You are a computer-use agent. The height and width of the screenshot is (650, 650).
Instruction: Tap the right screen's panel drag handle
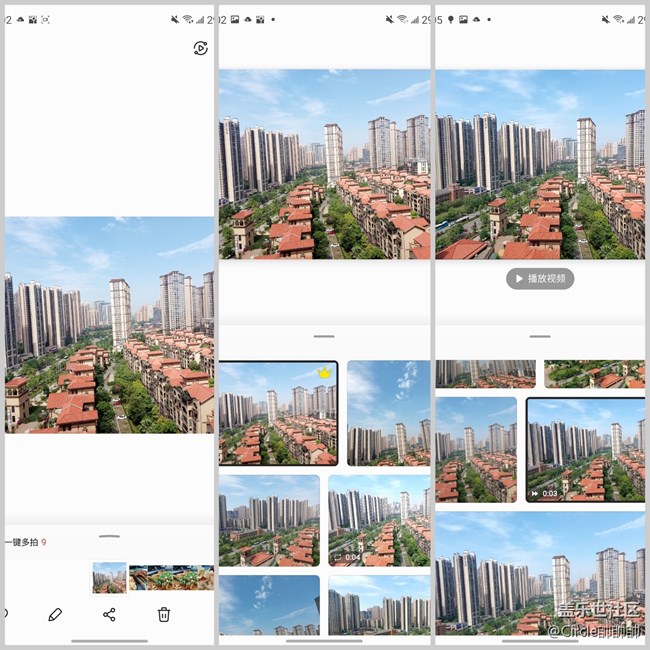click(x=540, y=336)
